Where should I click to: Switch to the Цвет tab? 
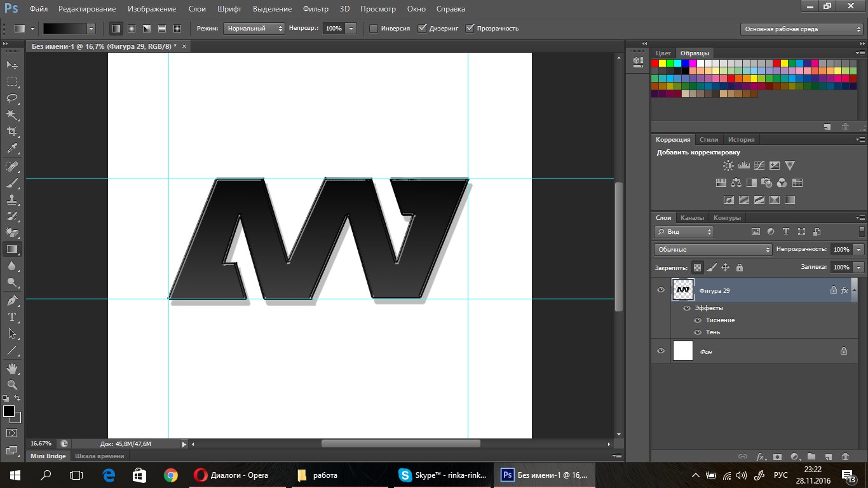(x=663, y=53)
